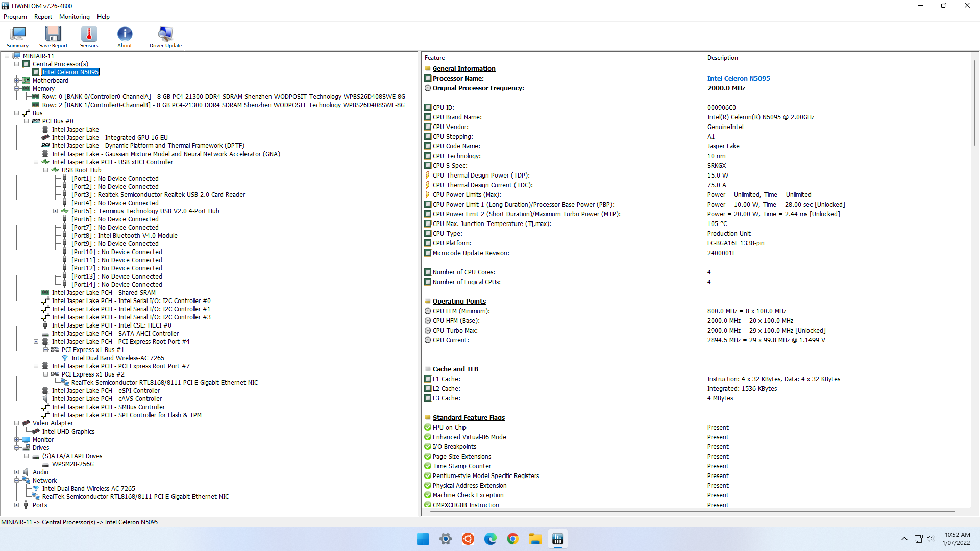The width and height of the screenshot is (980, 551).
Task: Expand the Monitor node
Action: click(x=17, y=440)
